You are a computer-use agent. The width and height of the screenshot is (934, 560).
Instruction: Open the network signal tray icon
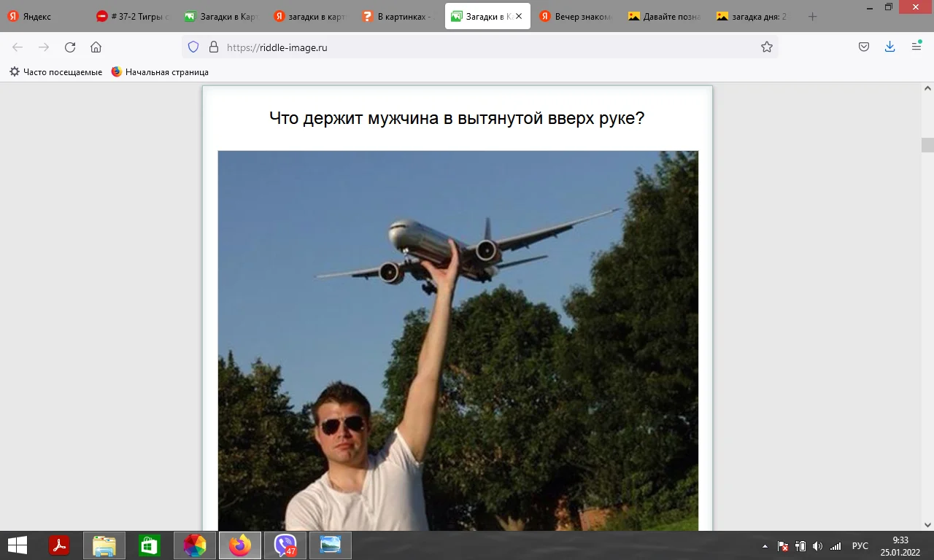835,546
